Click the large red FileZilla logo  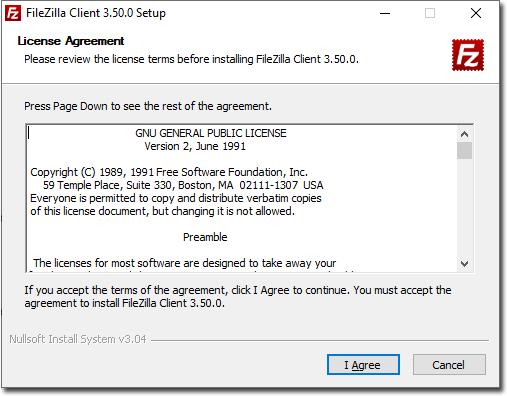[x=468, y=55]
